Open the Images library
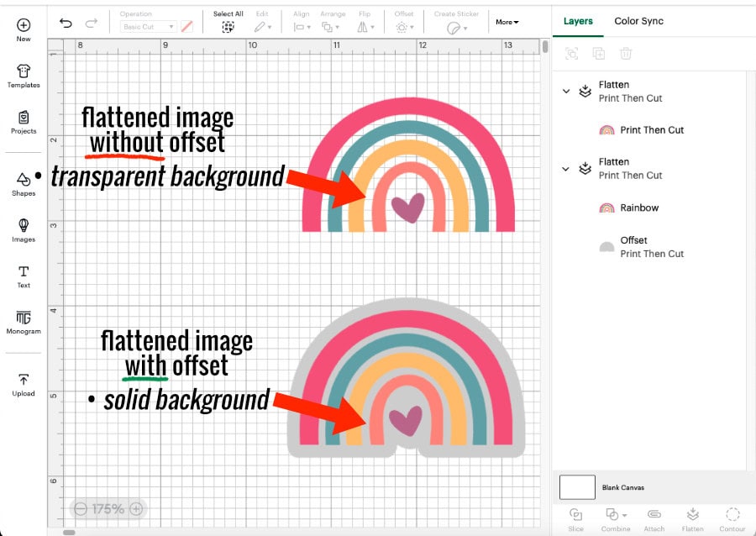The height and width of the screenshot is (536, 756). [24, 230]
